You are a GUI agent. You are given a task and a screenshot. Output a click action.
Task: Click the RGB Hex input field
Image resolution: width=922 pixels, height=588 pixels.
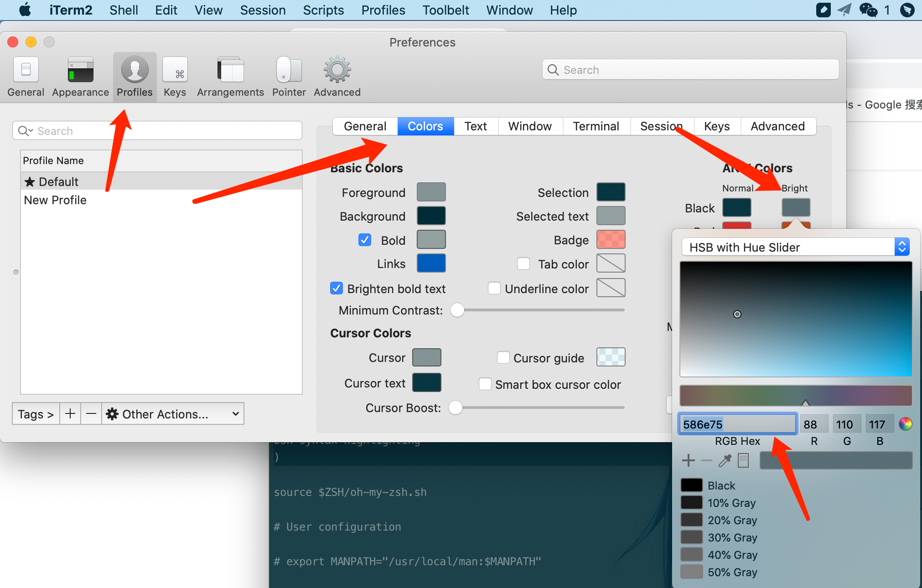coord(737,424)
